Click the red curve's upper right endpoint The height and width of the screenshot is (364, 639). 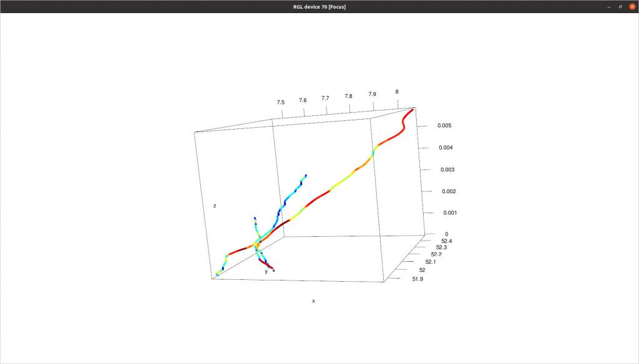pos(412,110)
